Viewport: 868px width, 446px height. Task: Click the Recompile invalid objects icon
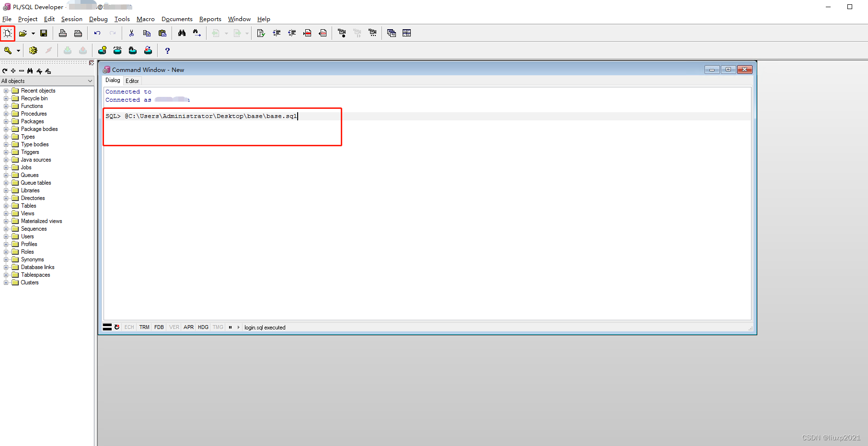point(148,50)
